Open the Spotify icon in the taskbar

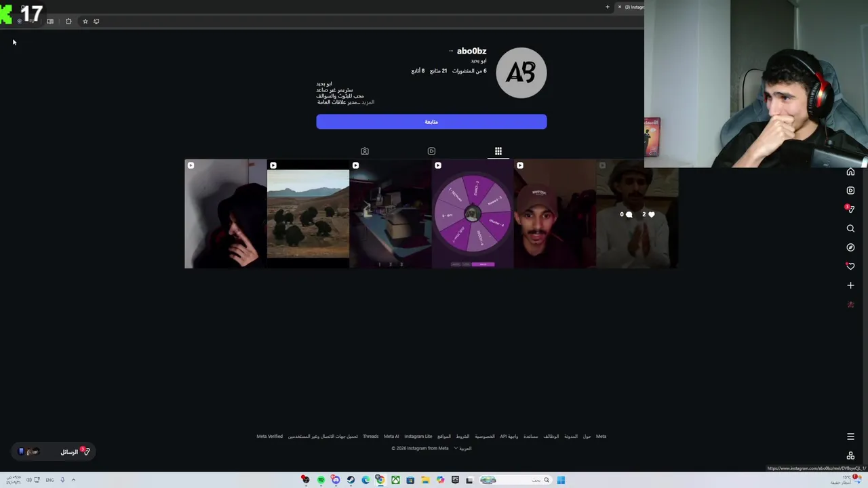point(321,480)
